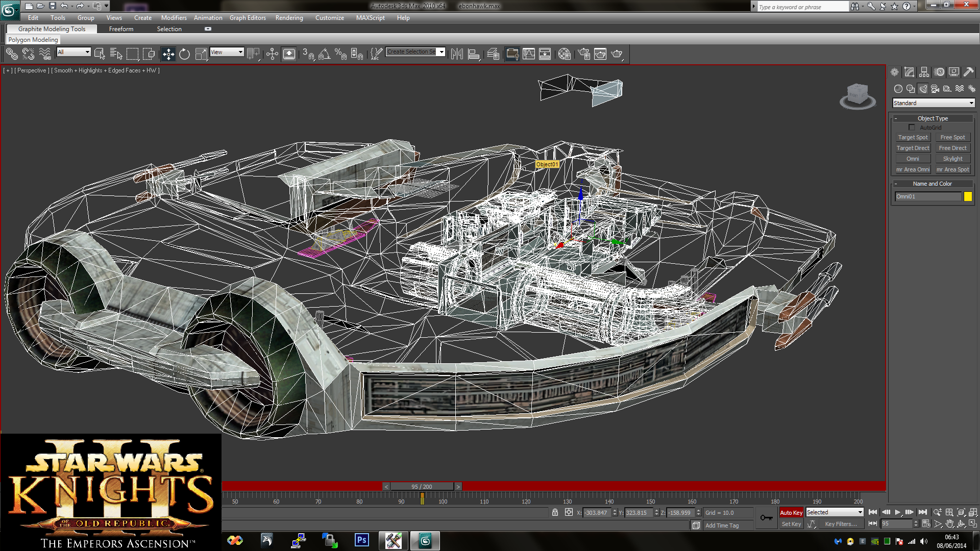Open the Key Filters dialog button
Screen dimensions: 980x551
click(x=841, y=524)
